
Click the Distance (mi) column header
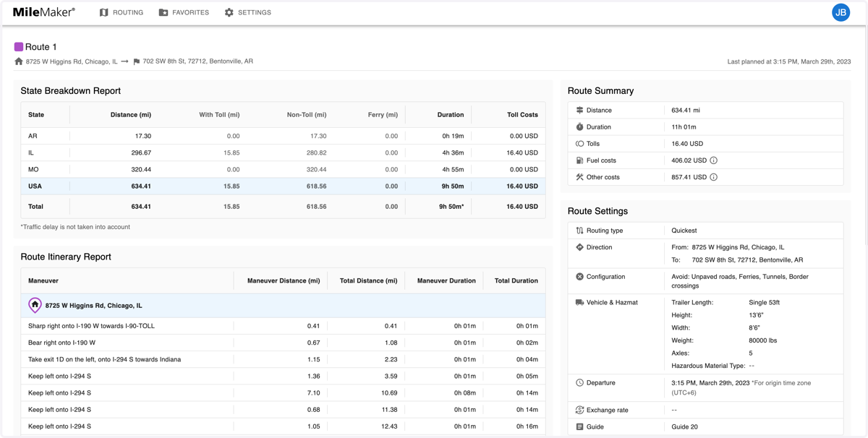(131, 114)
